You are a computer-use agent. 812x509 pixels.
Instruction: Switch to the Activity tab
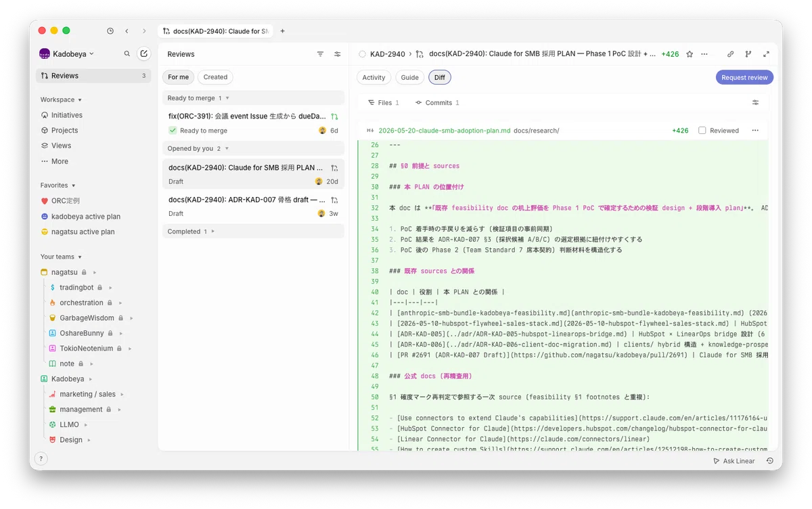(x=374, y=77)
